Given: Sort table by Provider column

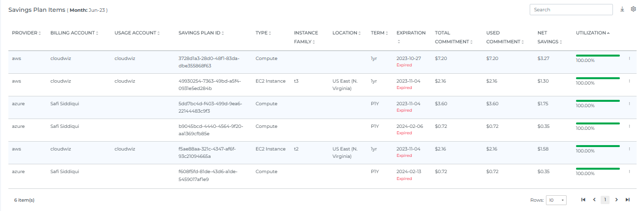Looking at the screenshot, I should point(27,33).
